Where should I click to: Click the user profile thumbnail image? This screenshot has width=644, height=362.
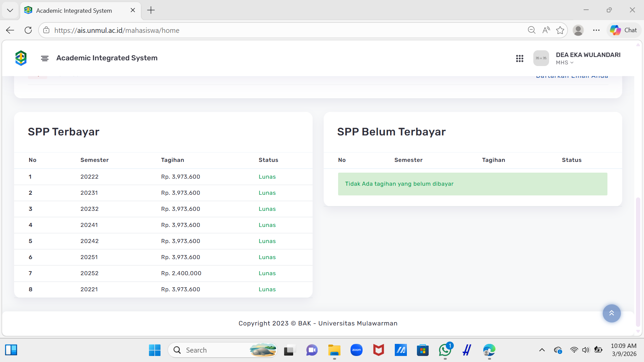[x=541, y=58]
